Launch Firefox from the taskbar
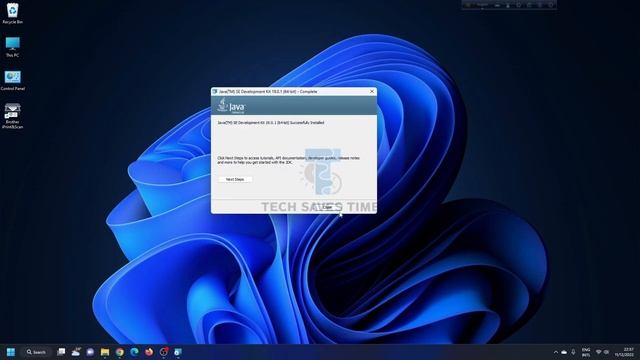 [149, 352]
